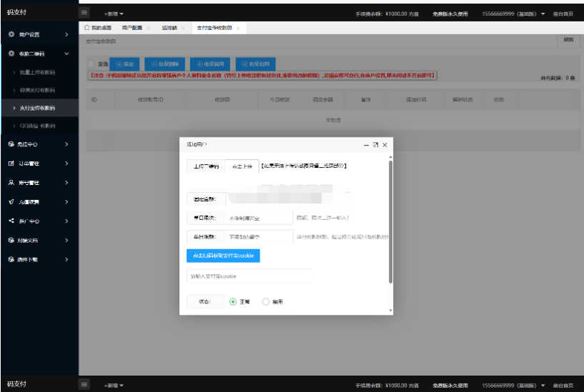Select the second status radio button in dialog
This screenshot has width=584, height=392.
coord(266,302)
